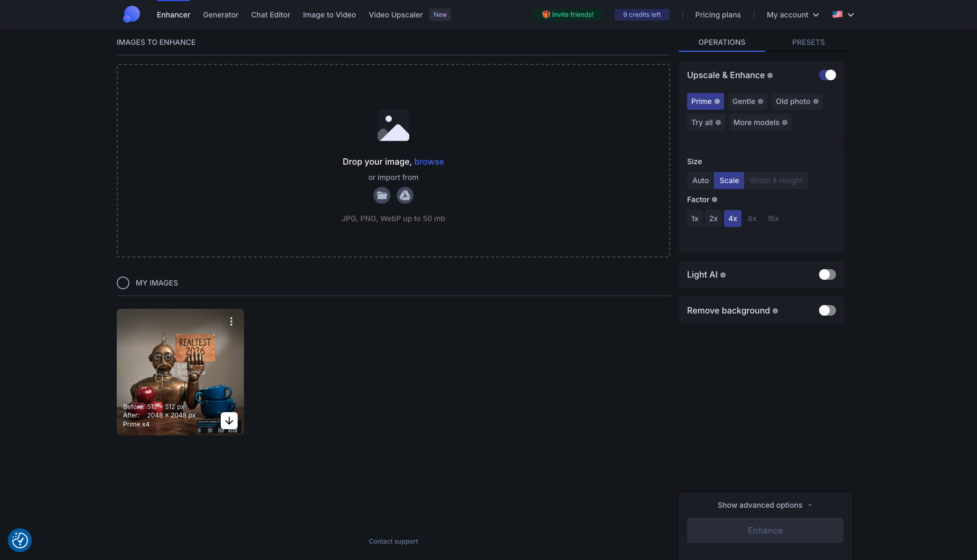Click info icon beside Light AI

coord(723,275)
